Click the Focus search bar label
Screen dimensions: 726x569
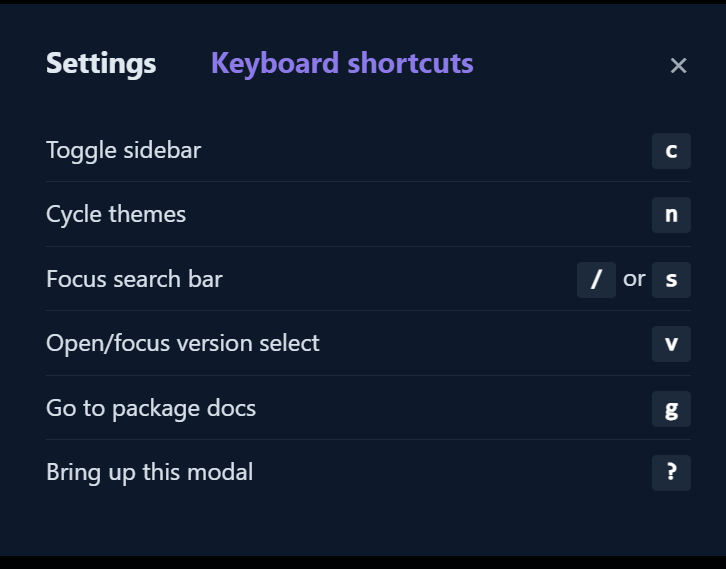(x=134, y=279)
